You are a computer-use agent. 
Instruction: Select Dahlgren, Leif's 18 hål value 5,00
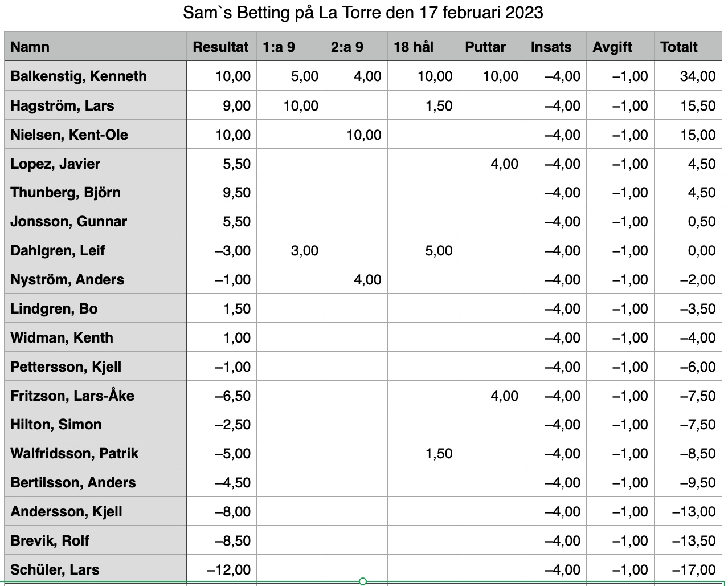pyautogui.click(x=423, y=250)
